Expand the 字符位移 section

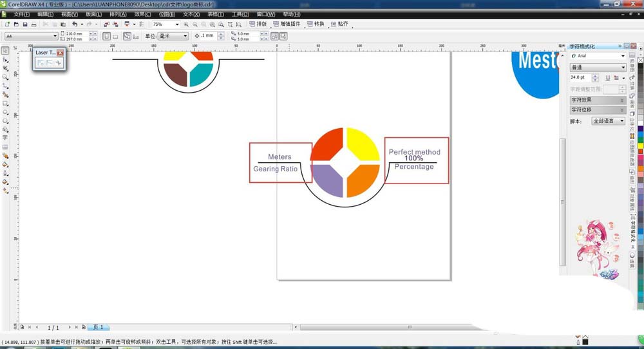click(x=598, y=109)
